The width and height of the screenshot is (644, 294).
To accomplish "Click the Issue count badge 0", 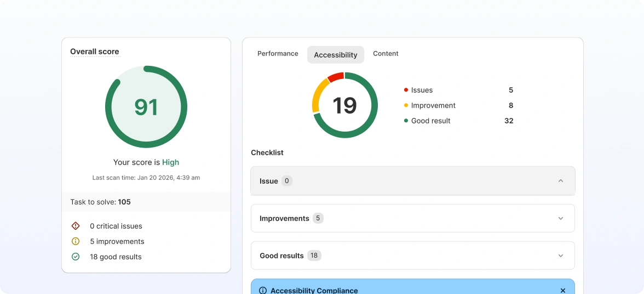I will (x=287, y=181).
